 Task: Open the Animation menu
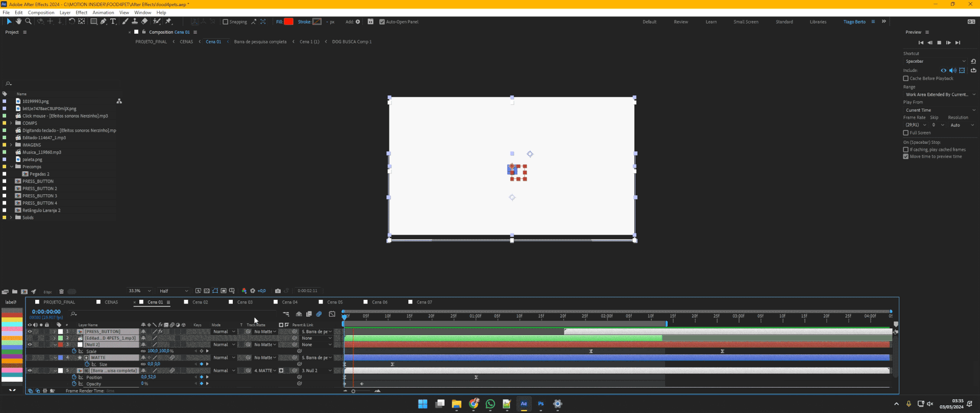point(103,13)
